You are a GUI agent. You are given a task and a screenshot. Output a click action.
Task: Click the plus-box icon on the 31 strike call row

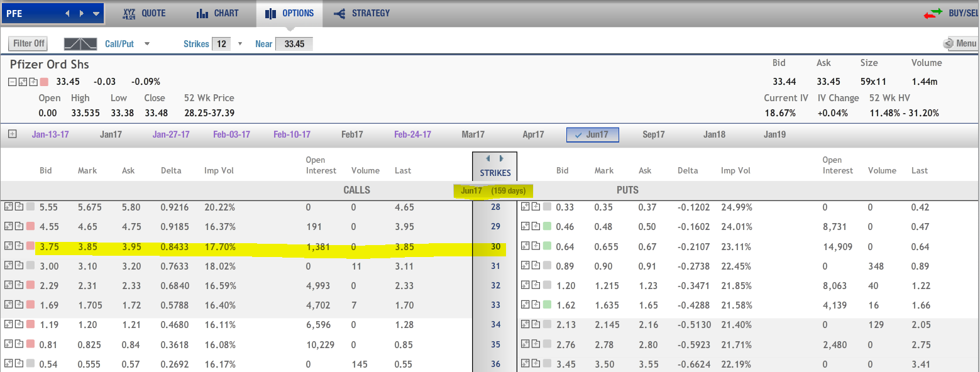tap(18, 266)
